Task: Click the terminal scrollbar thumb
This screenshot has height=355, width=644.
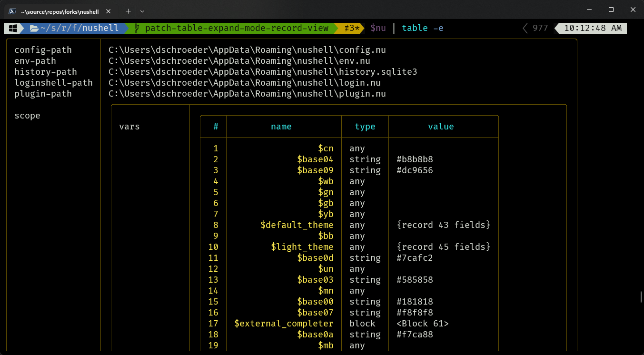Action: [x=641, y=297]
